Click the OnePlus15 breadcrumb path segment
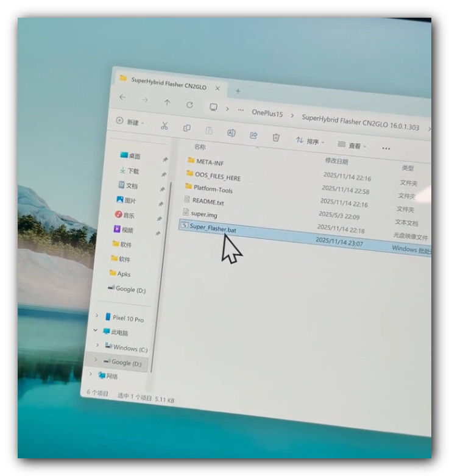Viewport: 449px width, 476px height. tap(267, 113)
